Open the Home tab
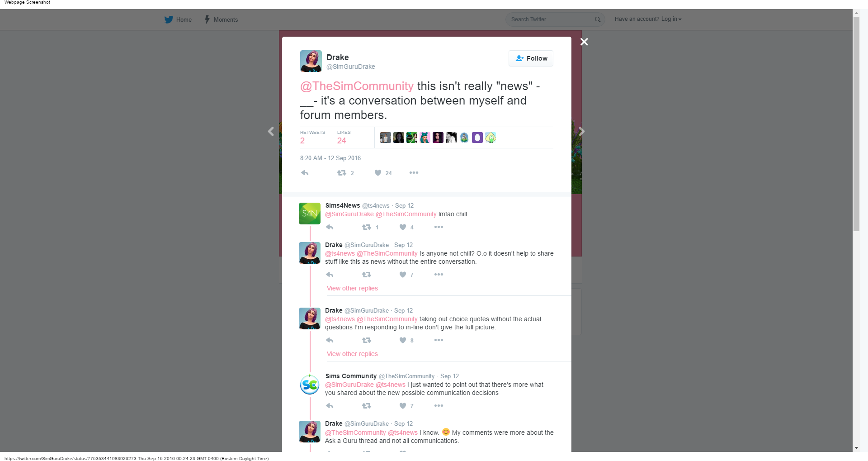 (178, 19)
